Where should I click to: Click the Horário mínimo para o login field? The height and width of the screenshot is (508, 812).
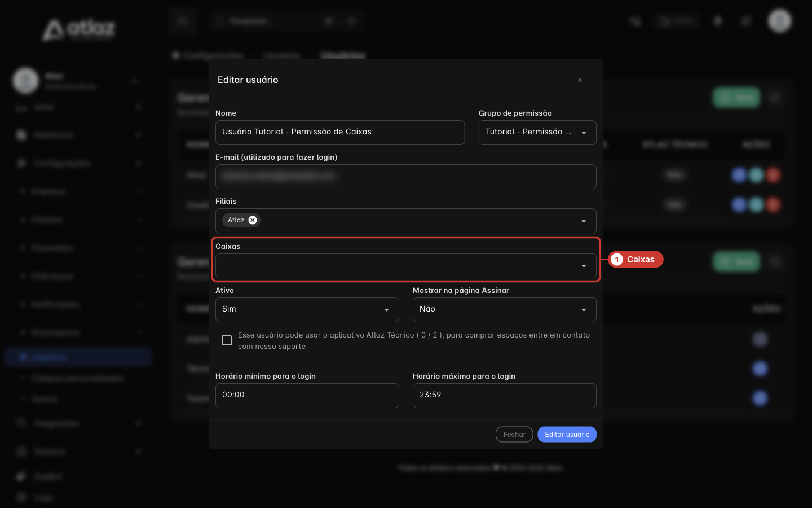(307, 396)
